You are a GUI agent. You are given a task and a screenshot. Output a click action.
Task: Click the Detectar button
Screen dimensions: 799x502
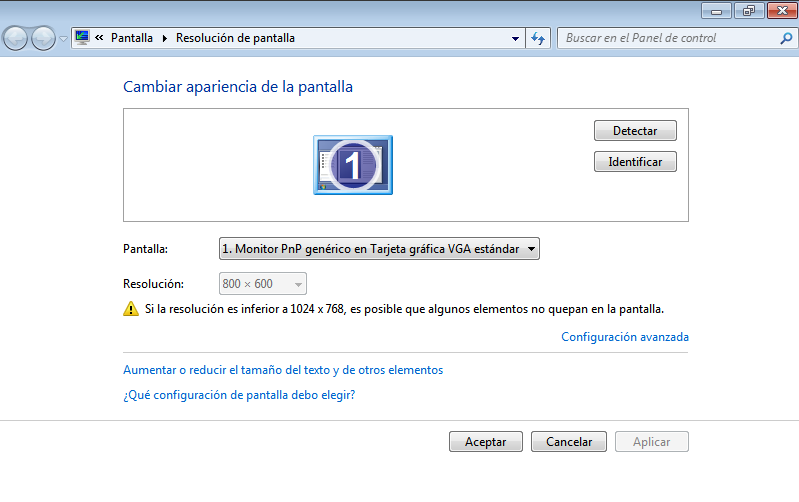click(635, 130)
